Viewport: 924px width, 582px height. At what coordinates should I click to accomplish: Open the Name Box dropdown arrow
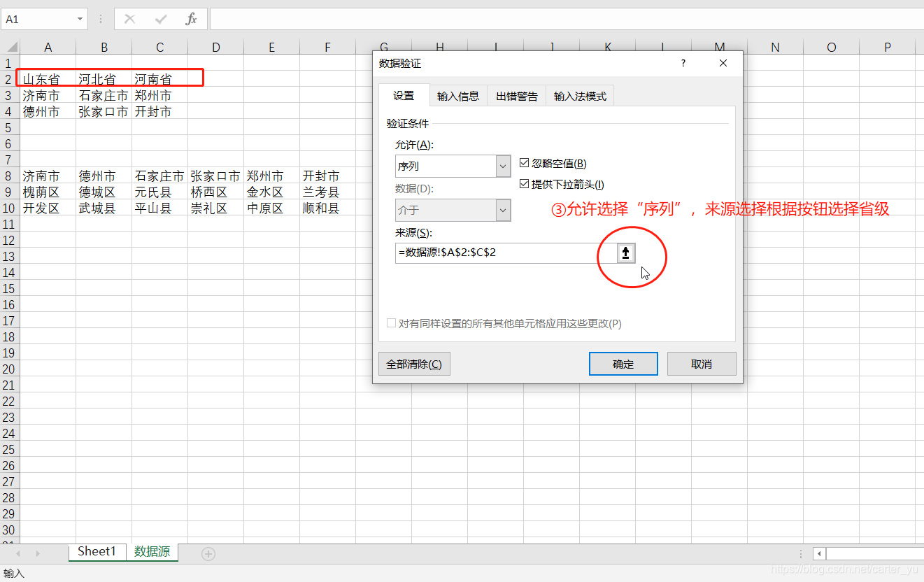80,20
